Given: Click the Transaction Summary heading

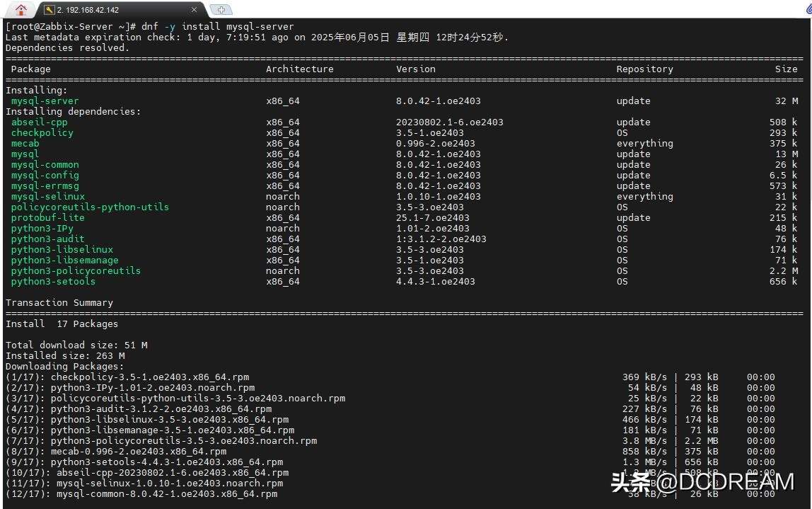Looking at the screenshot, I should tap(59, 302).
